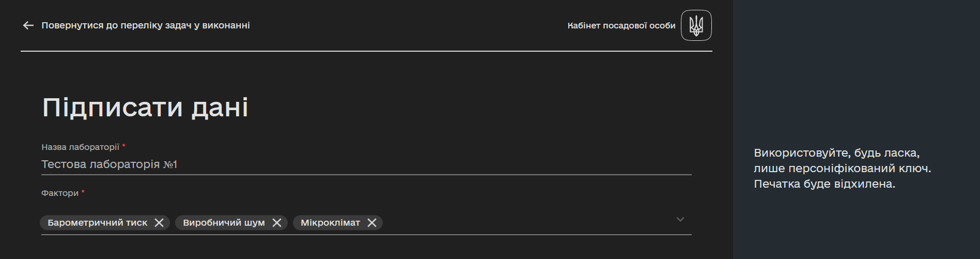Click the Тестова лабораторія №1 text value

(109, 164)
